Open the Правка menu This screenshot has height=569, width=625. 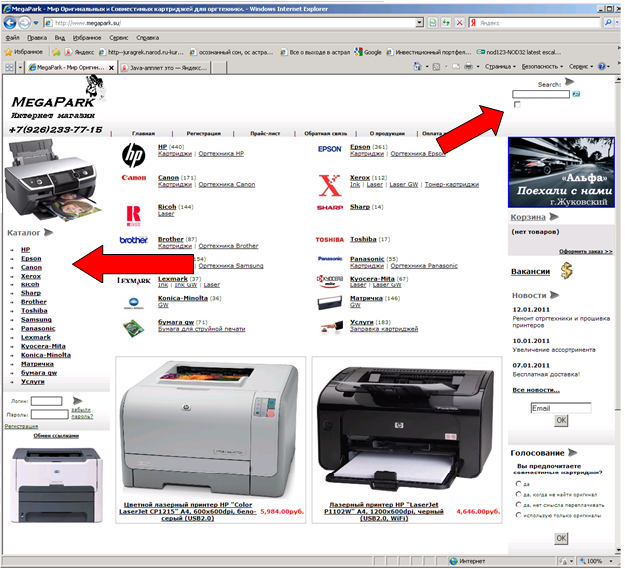37,37
